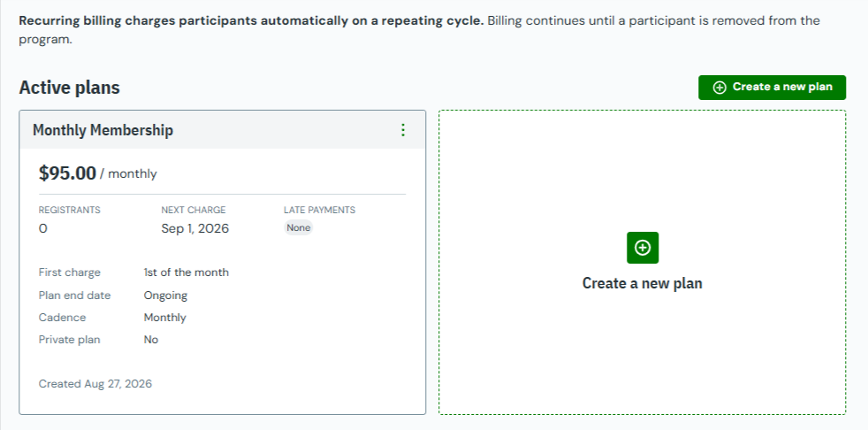Image resolution: width=868 pixels, height=430 pixels.
Task: Click the Monthly cadence value
Action: (x=165, y=318)
